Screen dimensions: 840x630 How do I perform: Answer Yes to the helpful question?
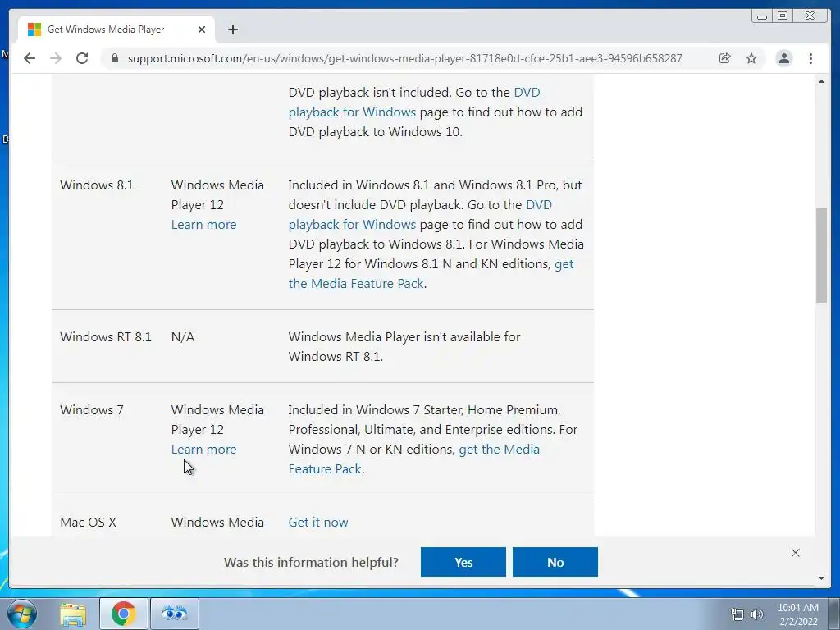click(463, 562)
